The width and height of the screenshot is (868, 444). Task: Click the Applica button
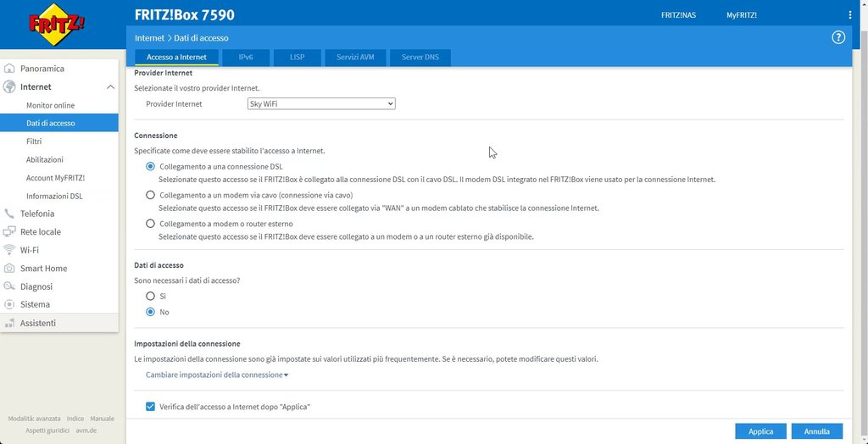point(760,431)
